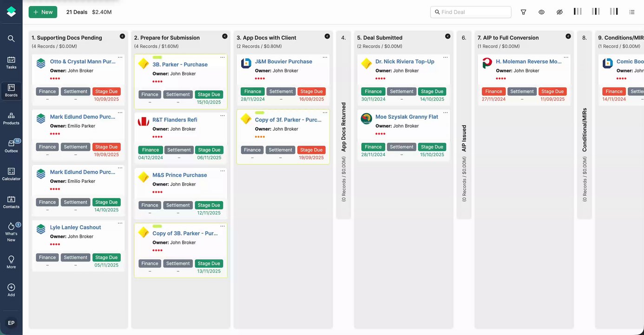Open the Calculator from the sidebar
This screenshot has width=644, height=335.
(11, 174)
